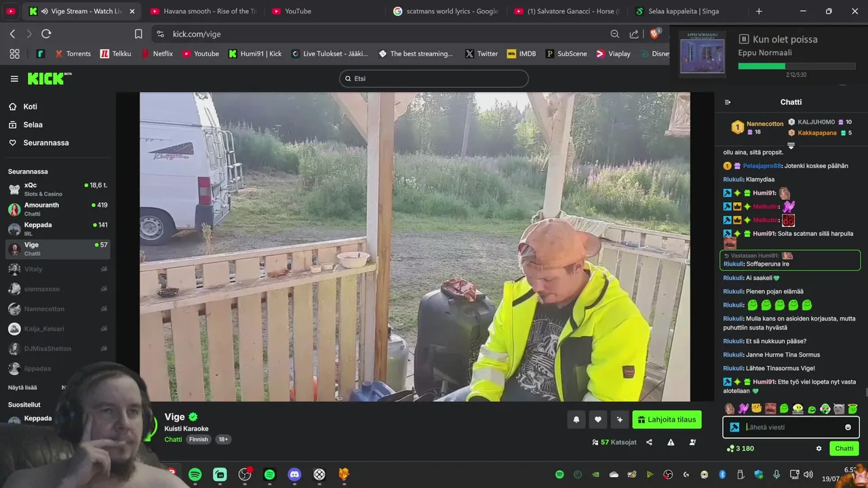Viewport: 868px width, 488px height.
Task: Switch to Salvatore Ganacci Horse tab
Action: click(568, 12)
